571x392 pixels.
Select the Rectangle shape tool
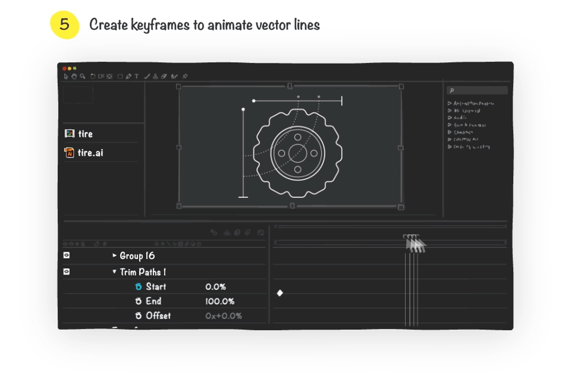point(120,77)
